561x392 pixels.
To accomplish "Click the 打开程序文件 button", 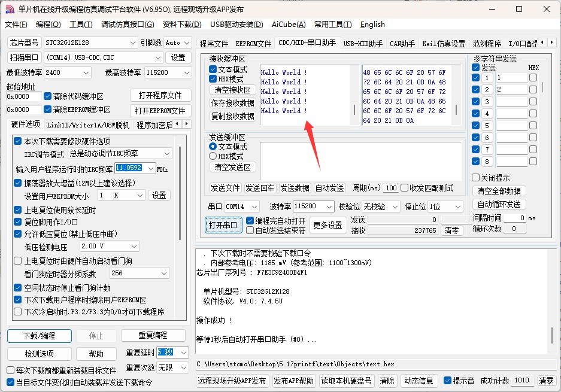I will [x=160, y=96].
